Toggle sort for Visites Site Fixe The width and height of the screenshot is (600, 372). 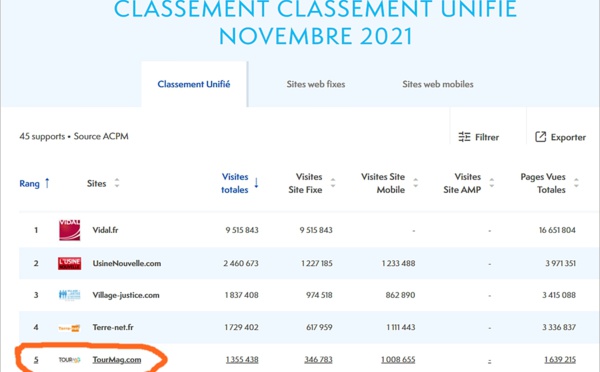(333, 183)
